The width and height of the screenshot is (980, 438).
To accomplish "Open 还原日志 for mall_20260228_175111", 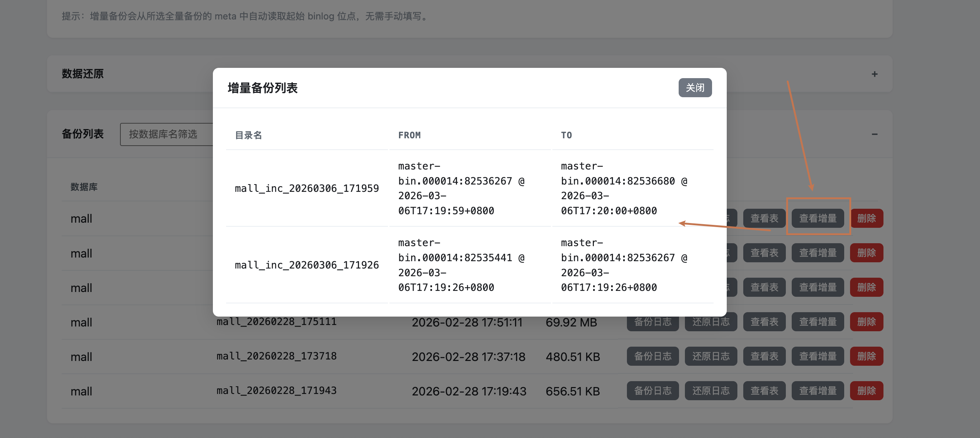I will coord(711,322).
